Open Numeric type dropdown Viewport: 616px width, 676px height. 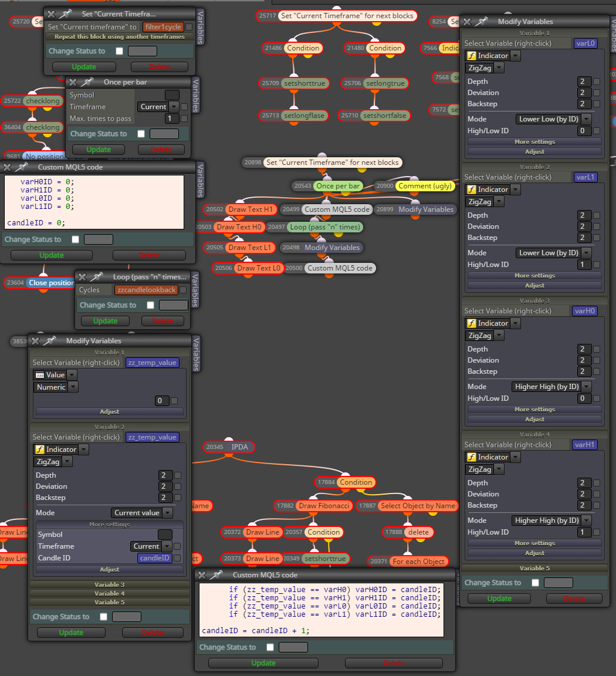click(x=56, y=387)
